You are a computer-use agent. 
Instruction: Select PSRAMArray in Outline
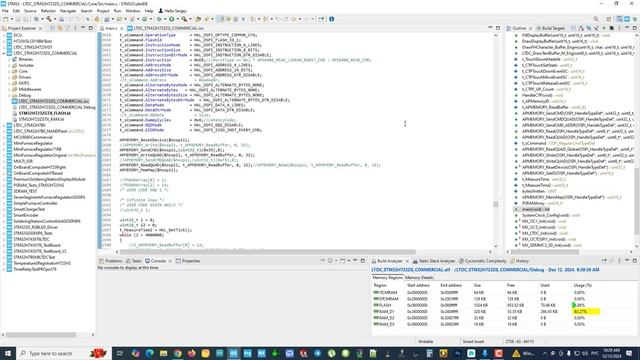[x=540, y=203]
